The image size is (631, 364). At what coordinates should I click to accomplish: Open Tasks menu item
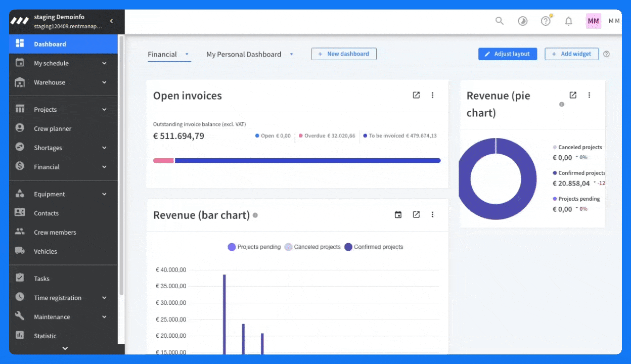pyautogui.click(x=63, y=279)
